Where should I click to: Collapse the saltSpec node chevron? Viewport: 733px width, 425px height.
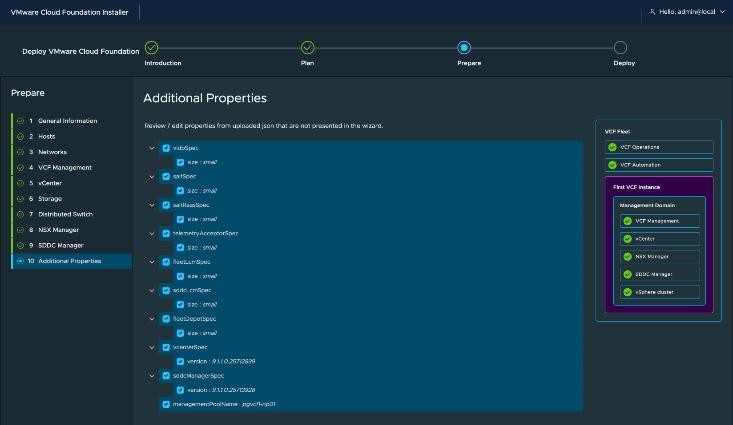[151, 177]
